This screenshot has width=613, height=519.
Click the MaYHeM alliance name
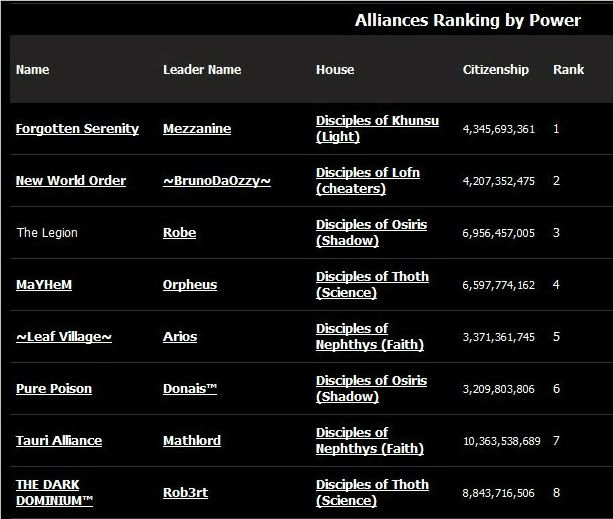tap(44, 285)
